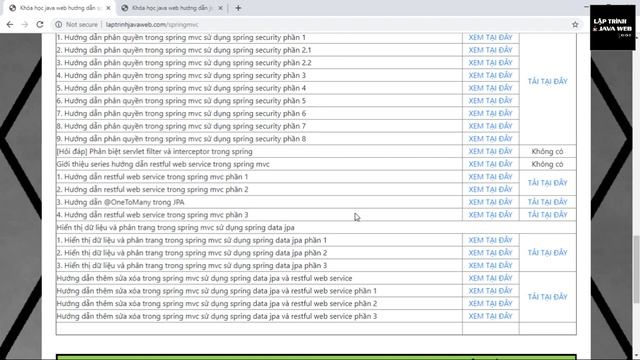Click TẢI TẠI ĐÂY for @OneToMany trong JPA
This screenshot has height=360, width=640.
coord(547,202)
